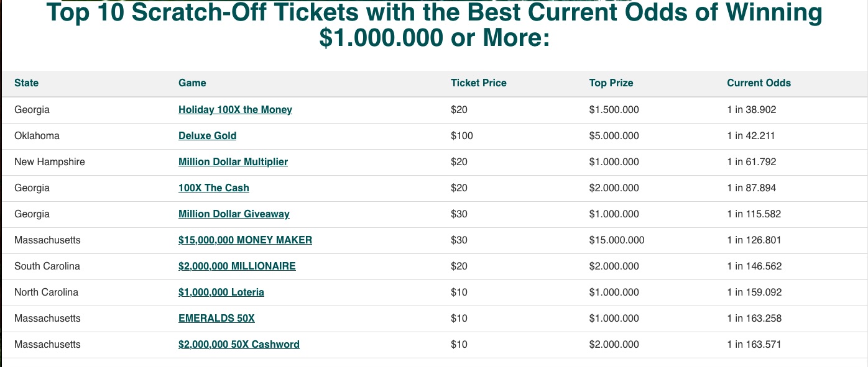The width and height of the screenshot is (868, 367).
Task: Click the Current Odds column header
Action: (759, 83)
